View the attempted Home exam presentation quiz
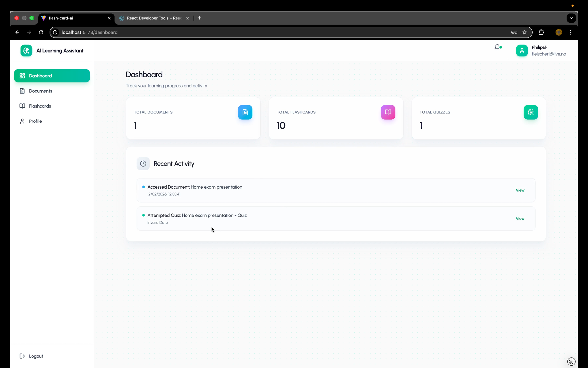Viewport: 588px width, 368px height. tap(520, 218)
